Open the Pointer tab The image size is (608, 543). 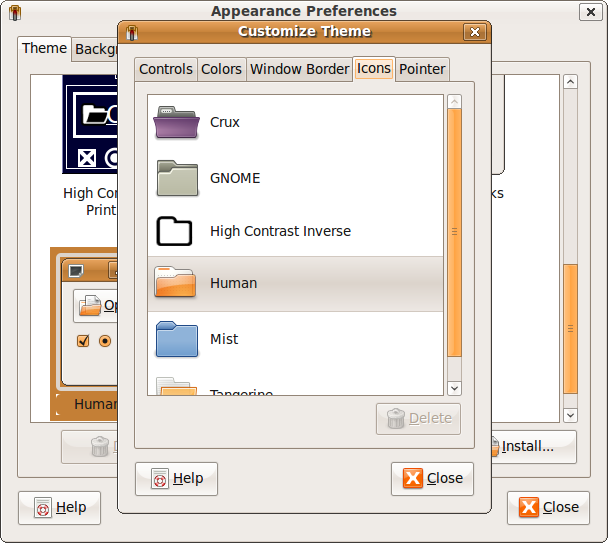coord(422,69)
